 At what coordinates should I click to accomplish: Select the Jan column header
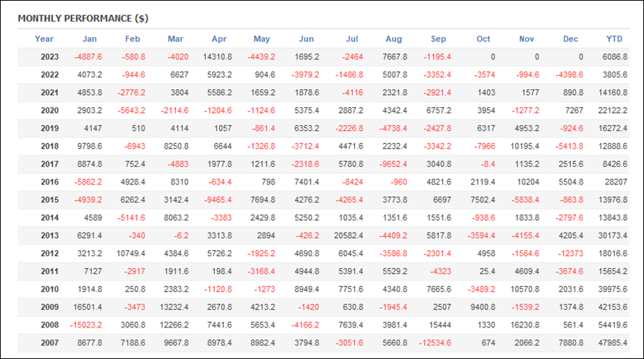click(x=89, y=39)
